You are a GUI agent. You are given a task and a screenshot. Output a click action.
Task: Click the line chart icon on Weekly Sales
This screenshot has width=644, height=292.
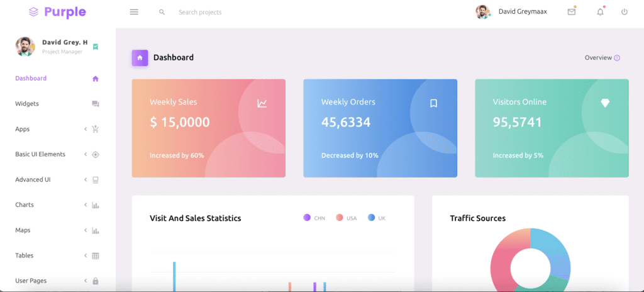(x=262, y=104)
